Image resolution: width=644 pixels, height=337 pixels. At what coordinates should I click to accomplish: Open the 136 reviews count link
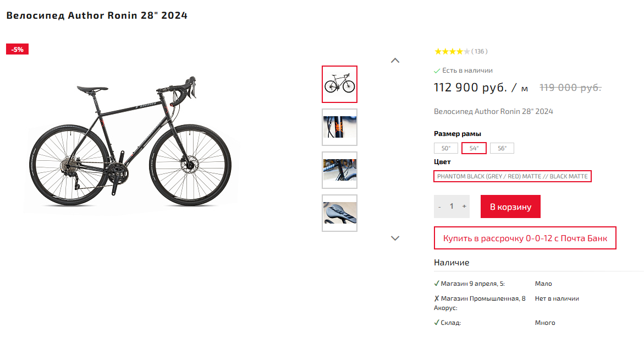click(480, 52)
